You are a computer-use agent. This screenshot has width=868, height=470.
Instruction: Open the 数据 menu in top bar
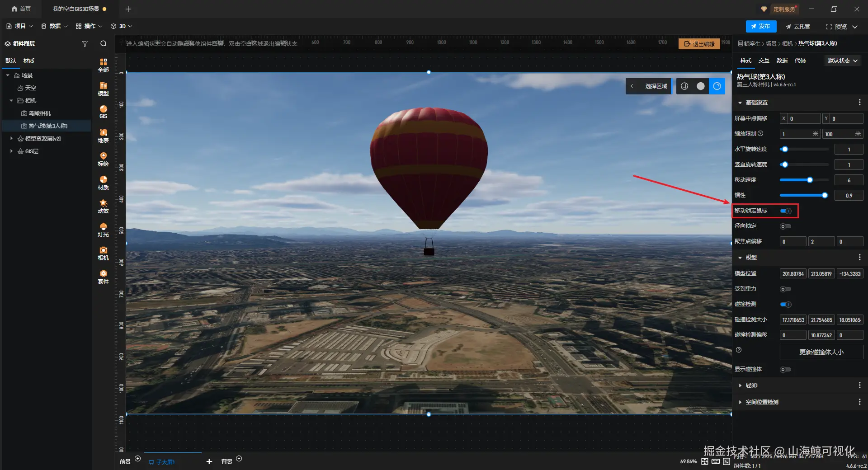54,26
